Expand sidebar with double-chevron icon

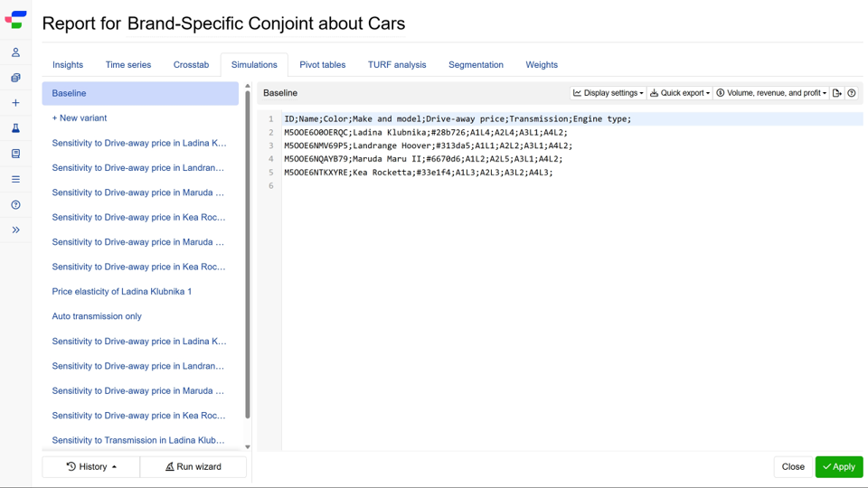tap(15, 230)
